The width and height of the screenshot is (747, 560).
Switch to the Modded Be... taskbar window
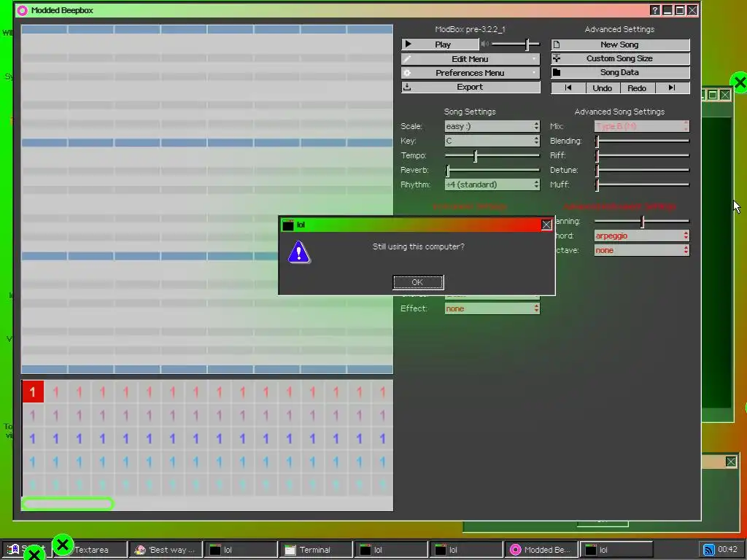pyautogui.click(x=542, y=550)
